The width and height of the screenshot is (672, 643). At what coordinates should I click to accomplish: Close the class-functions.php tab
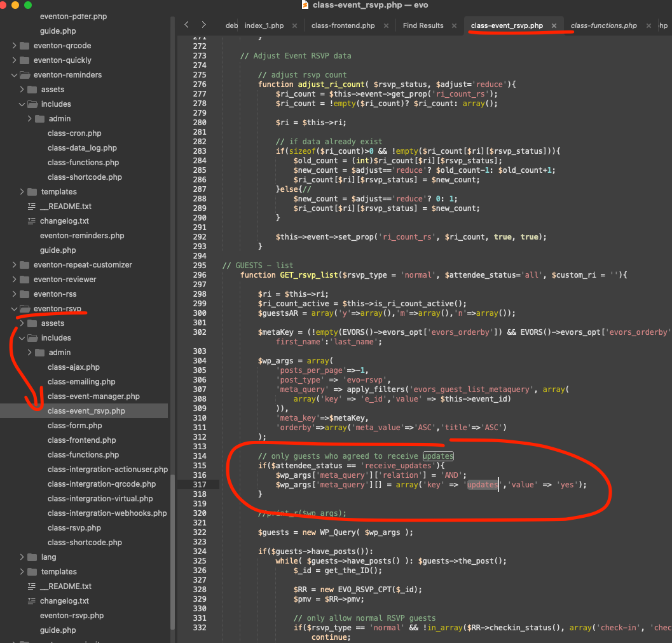click(x=648, y=25)
